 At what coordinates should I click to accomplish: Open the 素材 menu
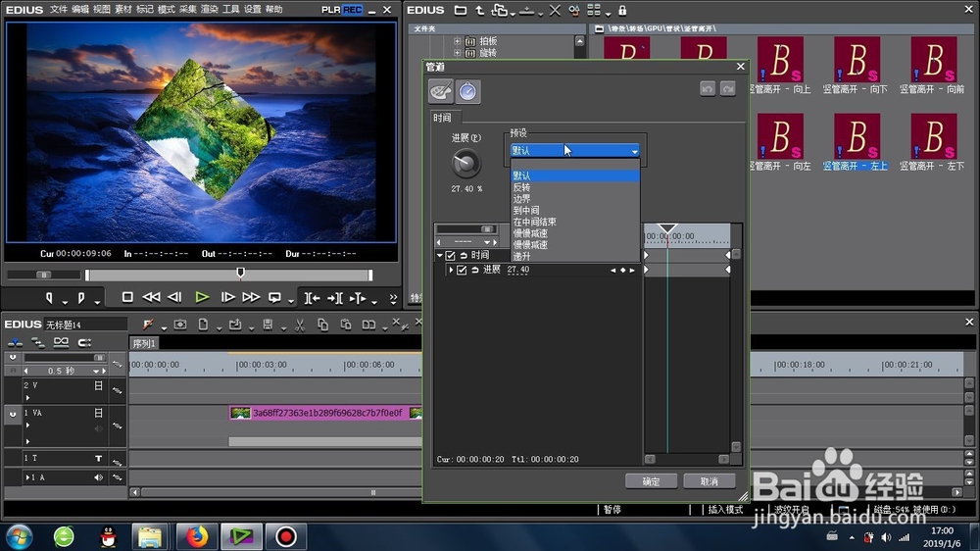[x=123, y=10]
